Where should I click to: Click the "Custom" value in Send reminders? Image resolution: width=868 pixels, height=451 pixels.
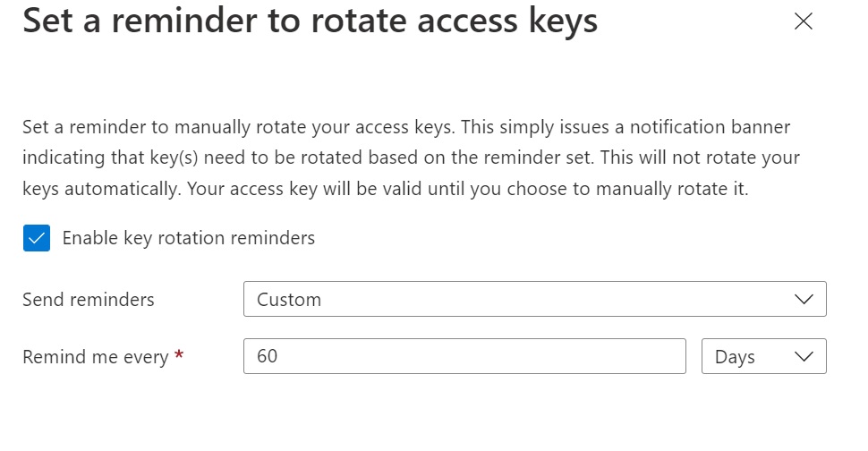(x=289, y=300)
